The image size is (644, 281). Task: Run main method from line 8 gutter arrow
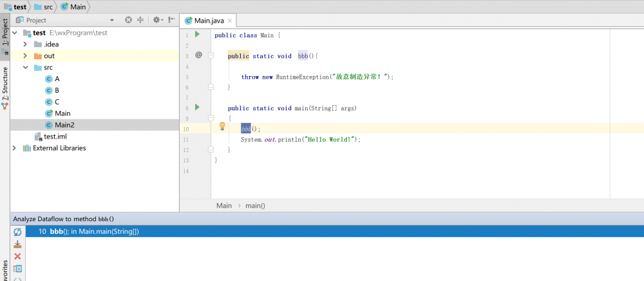[197, 108]
